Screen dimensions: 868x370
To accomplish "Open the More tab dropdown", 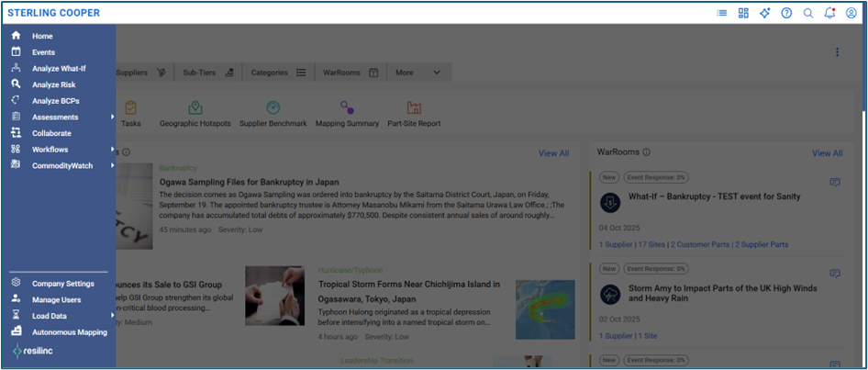I will point(419,73).
